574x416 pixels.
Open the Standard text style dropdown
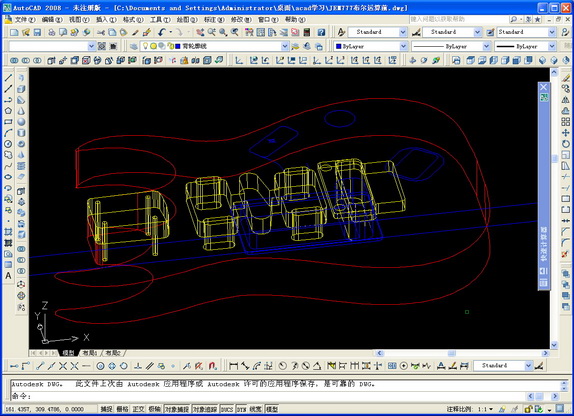coord(377,32)
